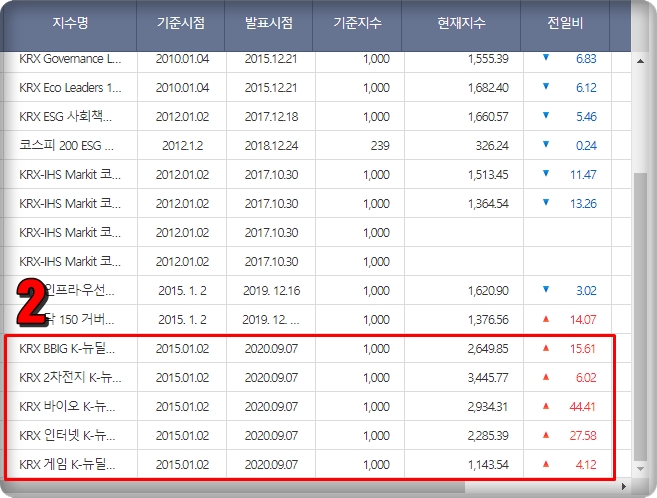Click the 기준시점 column header

point(181,23)
